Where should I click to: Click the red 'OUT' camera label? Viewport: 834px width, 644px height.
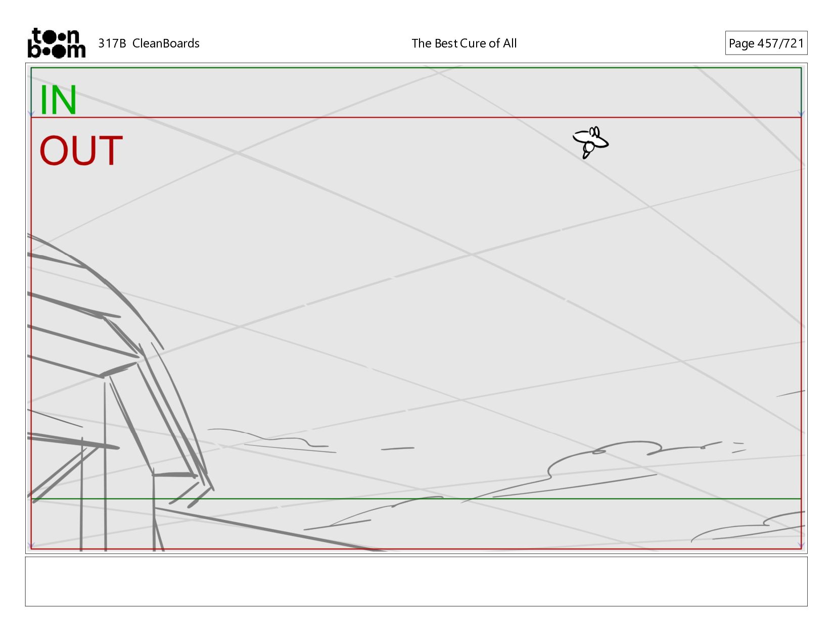[81, 151]
